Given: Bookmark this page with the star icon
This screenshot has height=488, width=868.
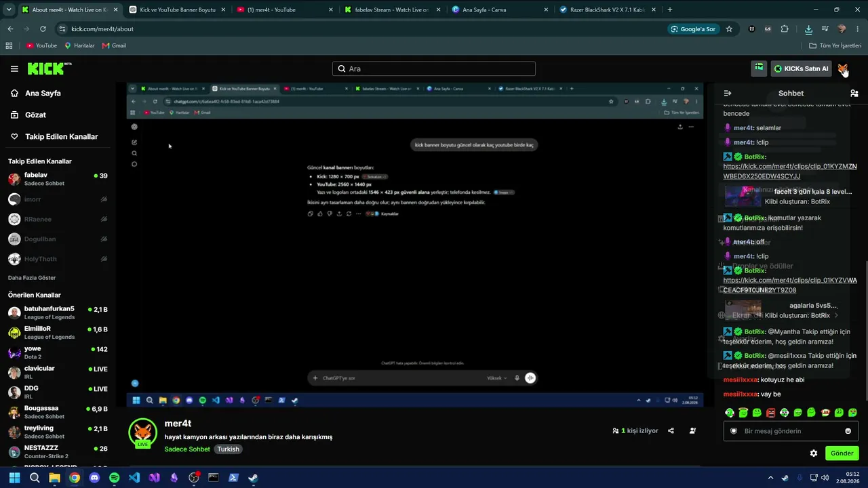Looking at the screenshot, I should point(729,29).
